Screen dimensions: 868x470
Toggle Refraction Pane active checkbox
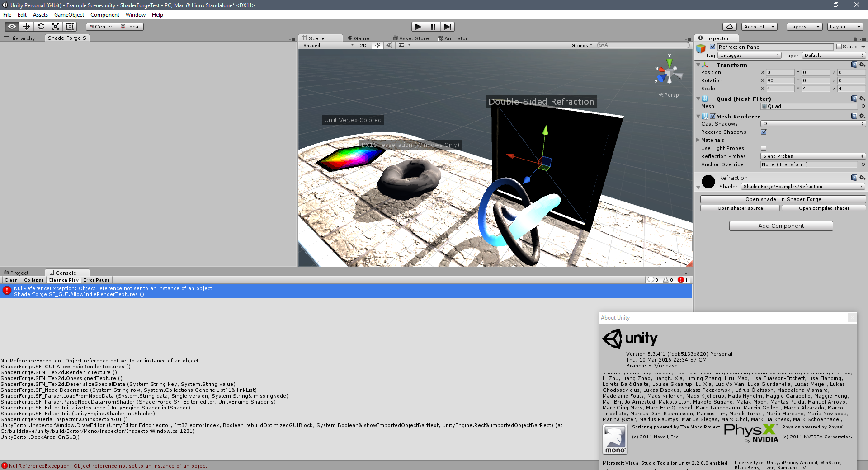713,47
